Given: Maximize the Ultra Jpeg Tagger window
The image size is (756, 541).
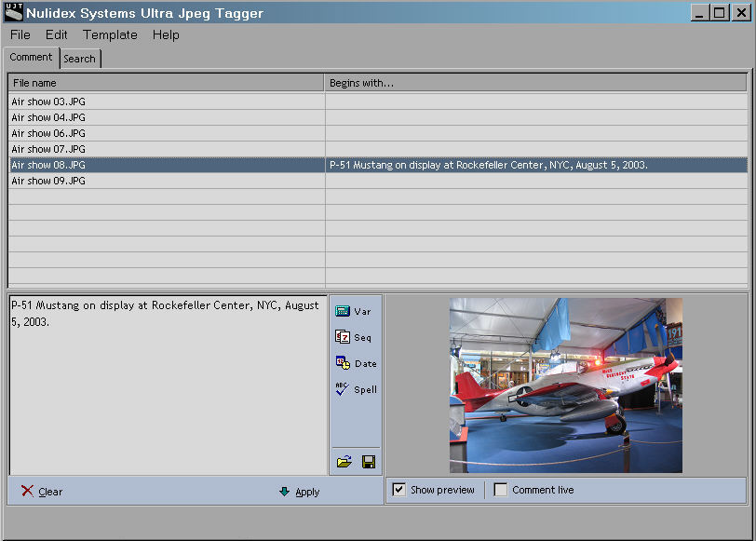Looking at the screenshot, I should click(x=719, y=12).
